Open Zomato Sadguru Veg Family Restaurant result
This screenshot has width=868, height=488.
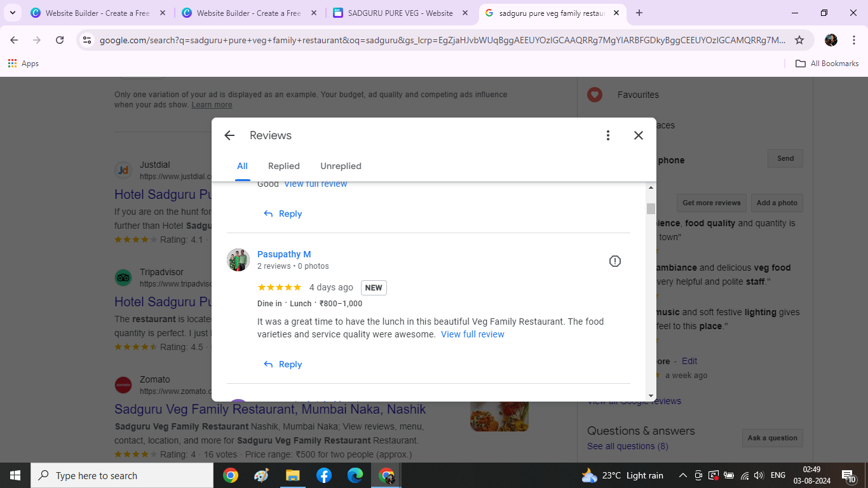click(x=270, y=409)
